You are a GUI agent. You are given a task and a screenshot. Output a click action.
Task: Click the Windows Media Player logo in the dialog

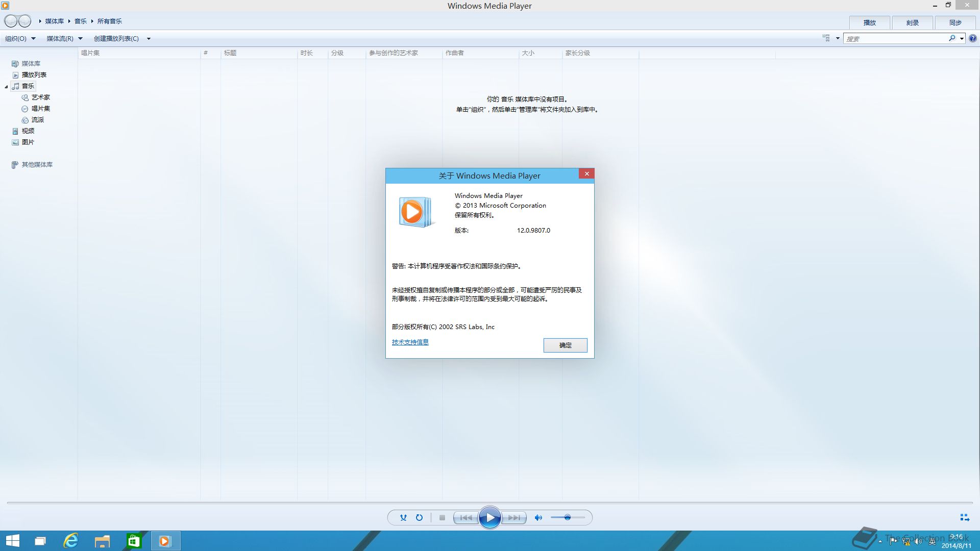tap(415, 212)
